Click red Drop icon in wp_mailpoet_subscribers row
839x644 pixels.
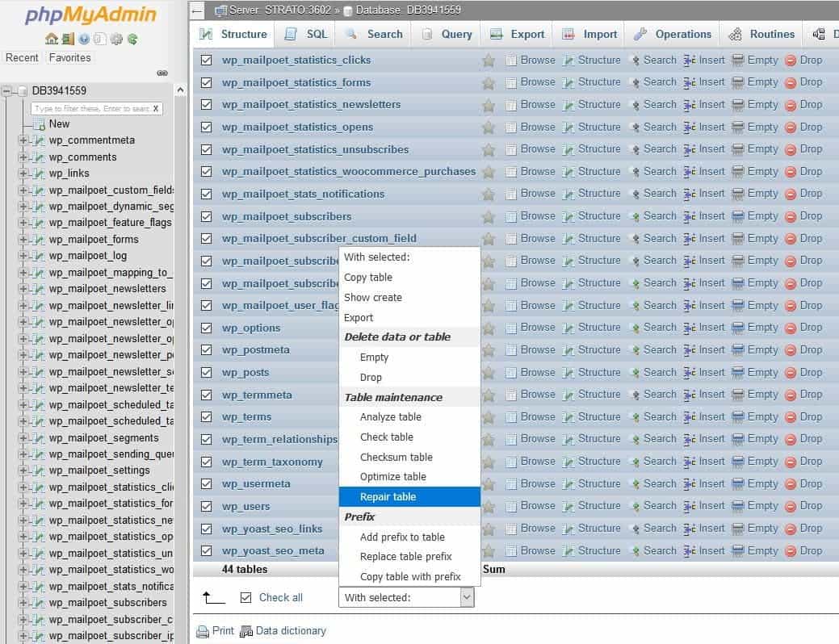point(791,216)
